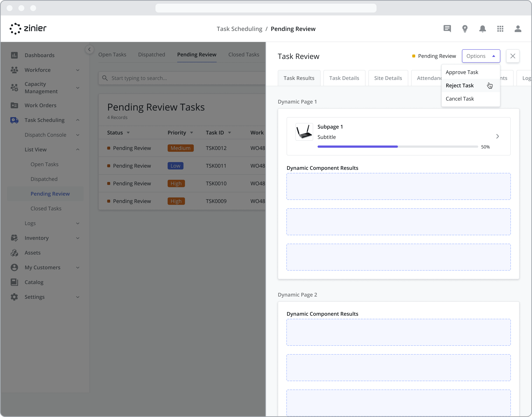This screenshot has height=417, width=532.
Task: Select the Dashboards sidebar icon
Action: [14, 55]
